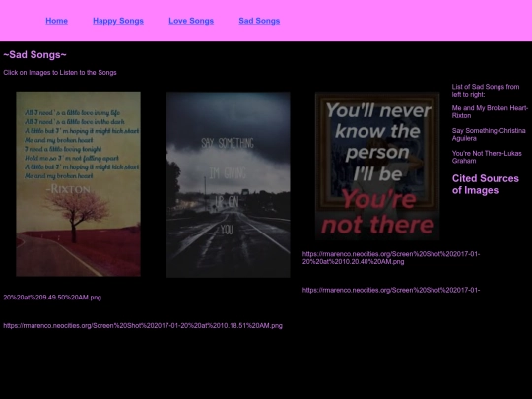Screen dimensions: 532x399
Task: Click the 'Click on Images to Listen' instruction text
Action: (60, 73)
